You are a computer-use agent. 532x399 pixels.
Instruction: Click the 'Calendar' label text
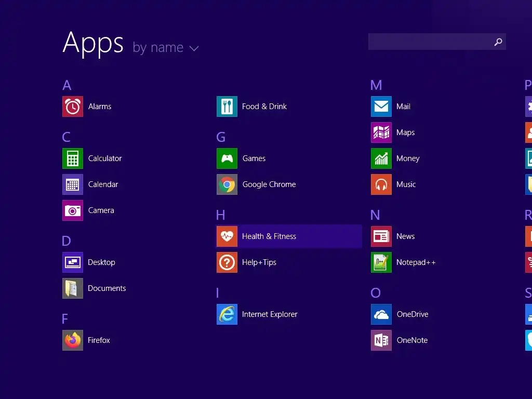tap(103, 184)
